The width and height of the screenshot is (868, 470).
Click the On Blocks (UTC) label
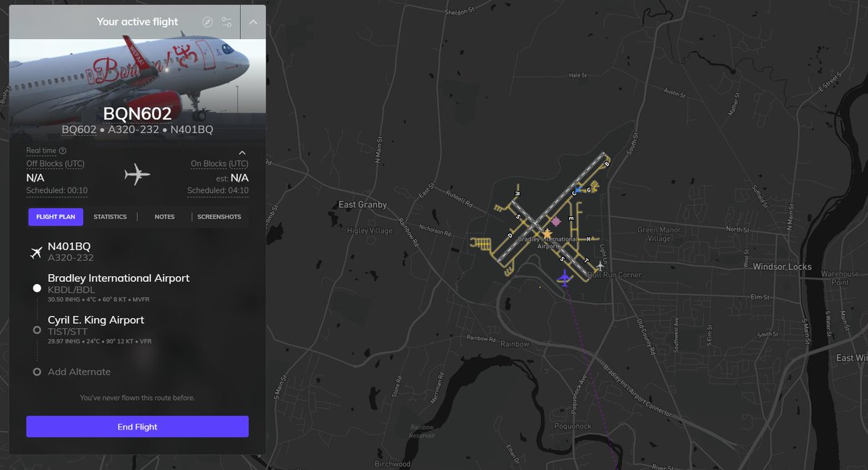219,163
